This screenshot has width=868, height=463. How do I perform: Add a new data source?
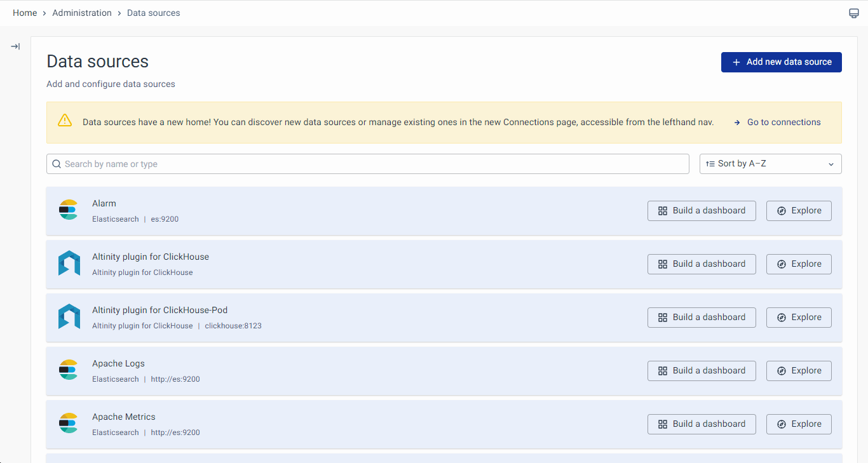[x=781, y=62]
